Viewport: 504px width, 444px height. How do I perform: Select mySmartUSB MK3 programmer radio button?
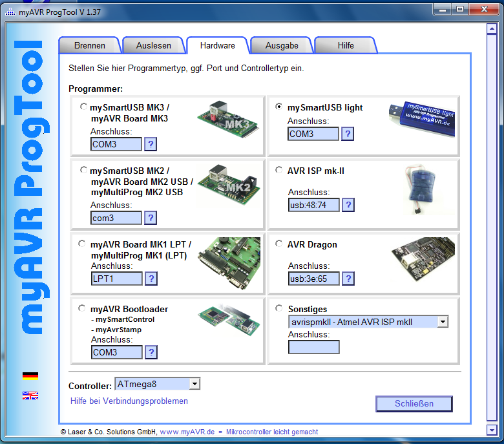(83, 107)
